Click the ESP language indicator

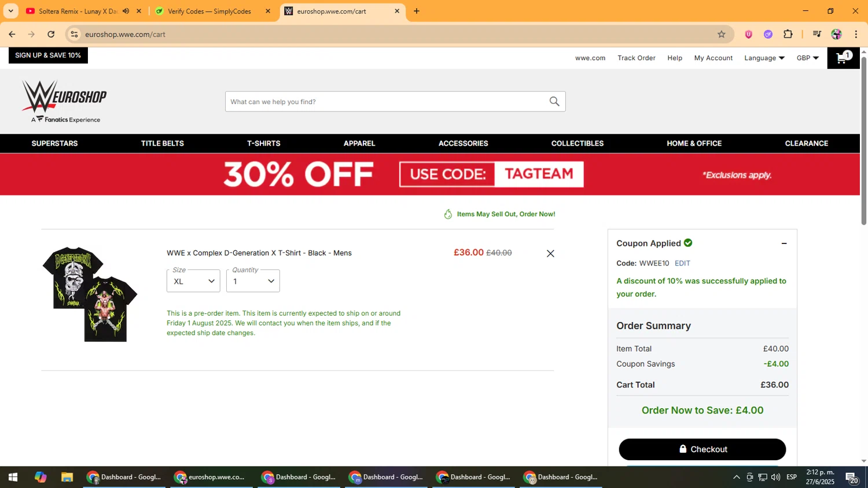792,477
